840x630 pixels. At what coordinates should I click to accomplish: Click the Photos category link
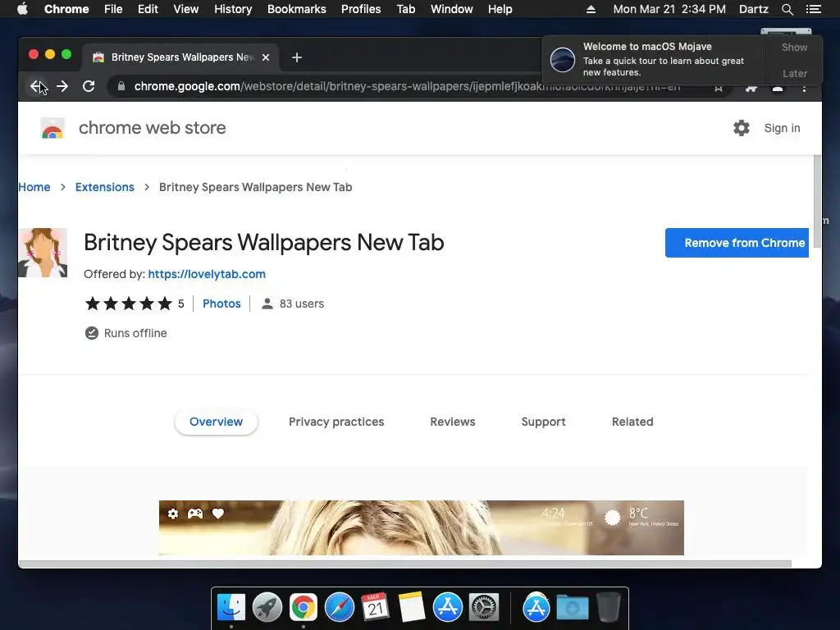pyautogui.click(x=221, y=304)
